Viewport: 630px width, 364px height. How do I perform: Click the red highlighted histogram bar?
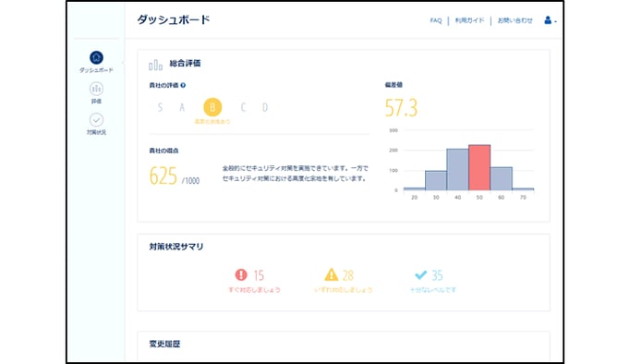click(479, 167)
